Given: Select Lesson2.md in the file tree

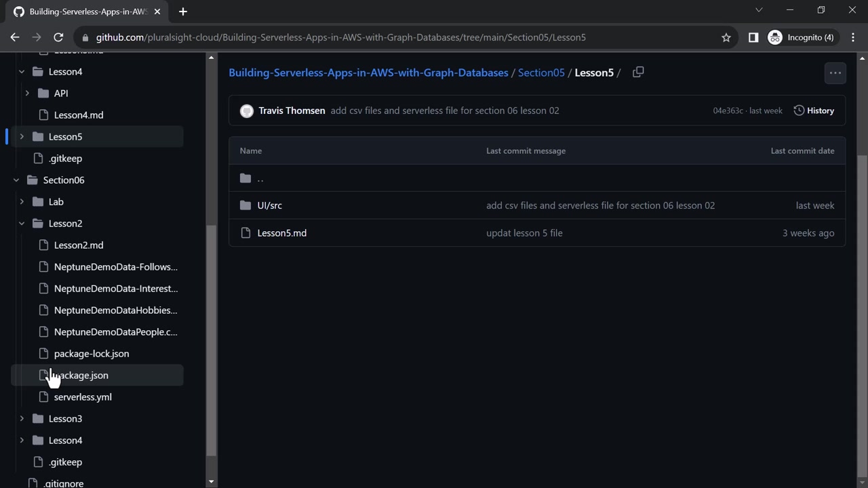Looking at the screenshot, I should (79, 245).
